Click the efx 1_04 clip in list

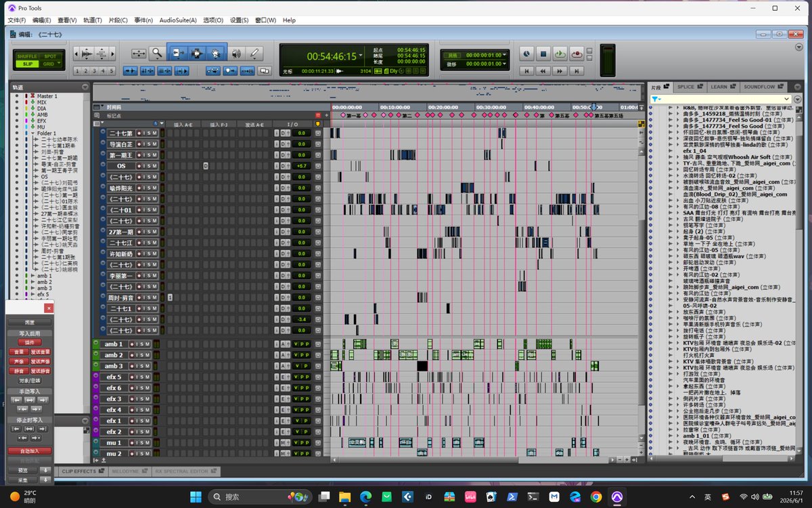(x=694, y=150)
